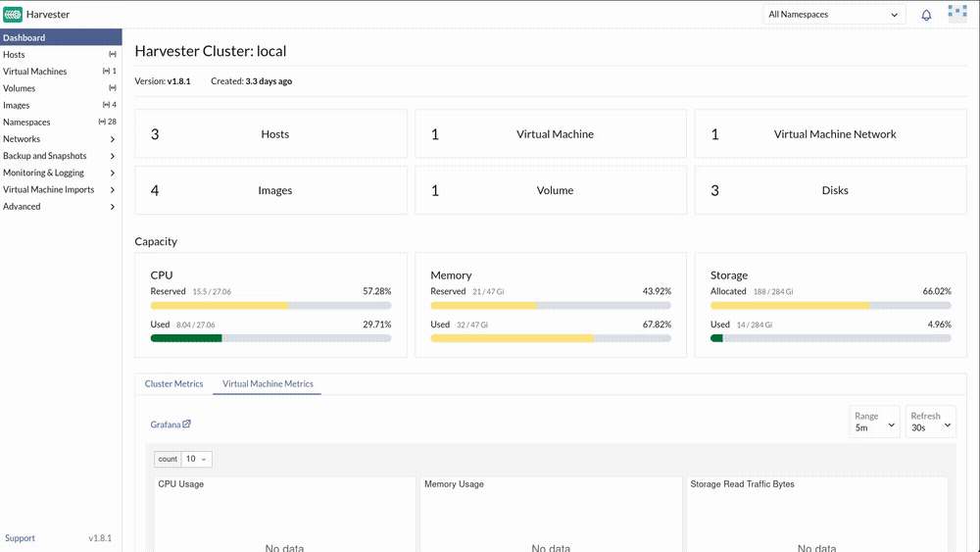This screenshot has width=980, height=552.
Task: Select Dashboard in sidebar
Action: pyautogui.click(x=61, y=37)
